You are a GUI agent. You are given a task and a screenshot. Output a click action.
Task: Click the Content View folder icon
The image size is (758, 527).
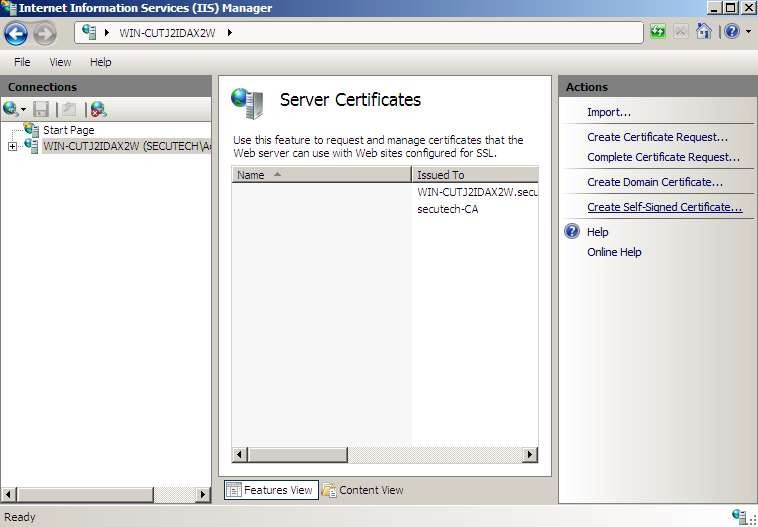[x=330, y=490]
